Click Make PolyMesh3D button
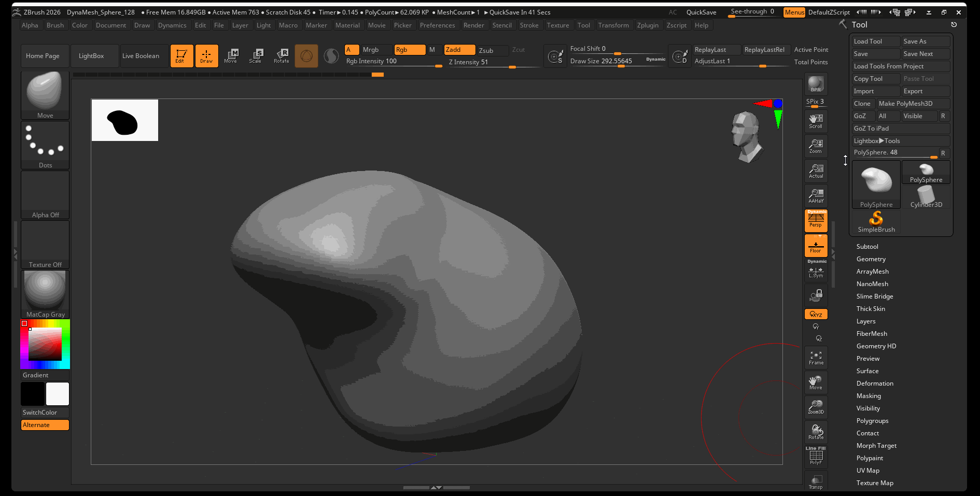The height and width of the screenshot is (496, 980). [x=913, y=104]
